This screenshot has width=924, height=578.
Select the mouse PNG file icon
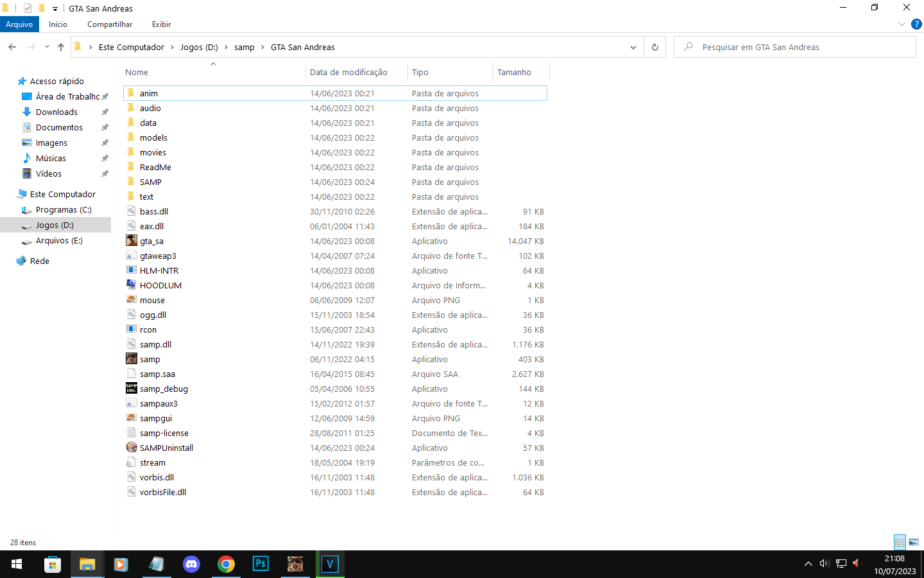pos(132,300)
